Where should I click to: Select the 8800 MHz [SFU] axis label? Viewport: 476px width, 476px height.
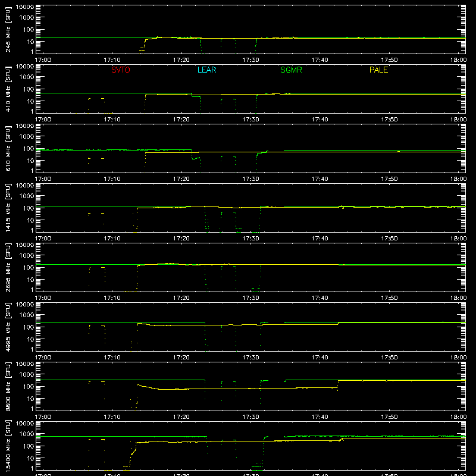click(8, 386)
